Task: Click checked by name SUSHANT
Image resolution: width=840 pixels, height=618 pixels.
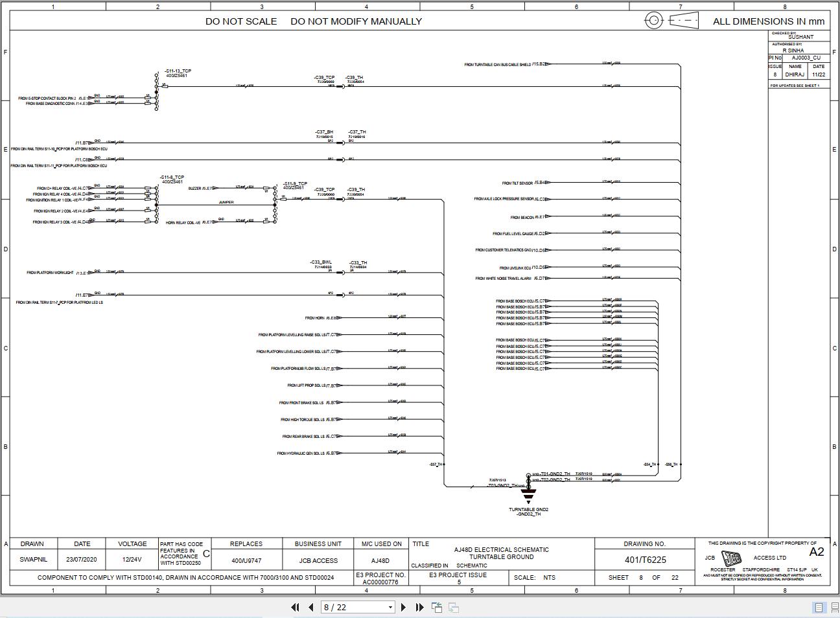Action: (800, 38)
